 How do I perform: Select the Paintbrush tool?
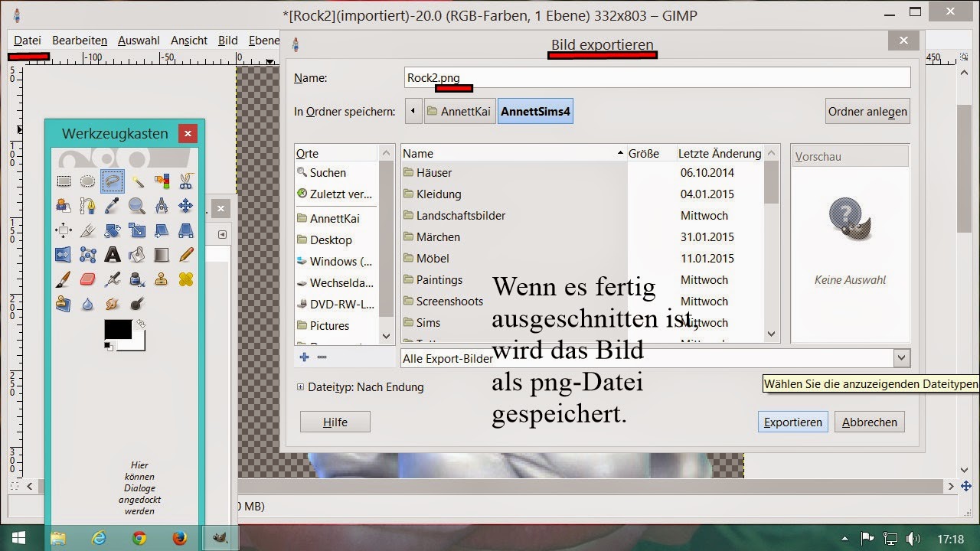(x=64, y=279)
